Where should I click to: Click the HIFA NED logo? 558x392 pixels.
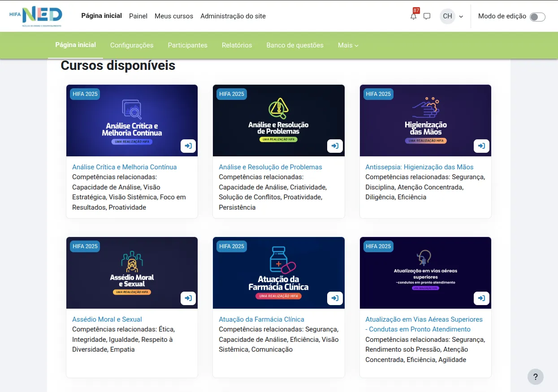[36, 17]
